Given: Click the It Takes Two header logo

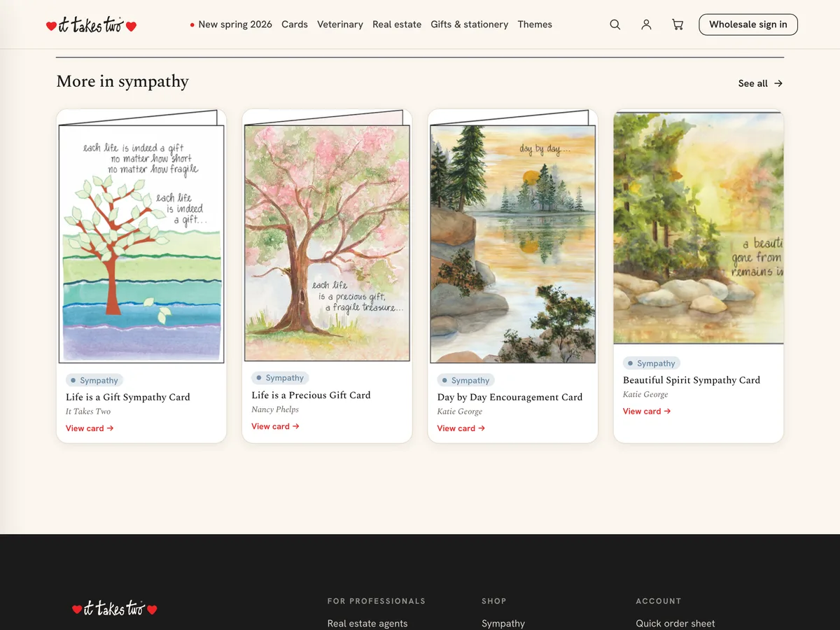Looking at the screenshot, I should tap(91, 25).
